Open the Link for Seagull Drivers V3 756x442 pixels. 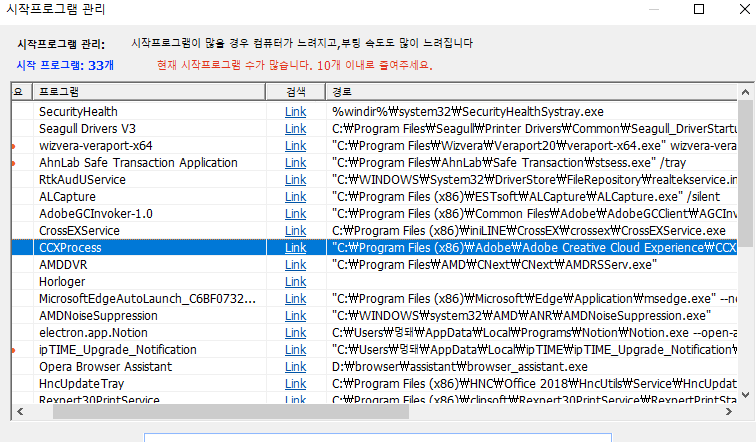click(x=295, y=129)
